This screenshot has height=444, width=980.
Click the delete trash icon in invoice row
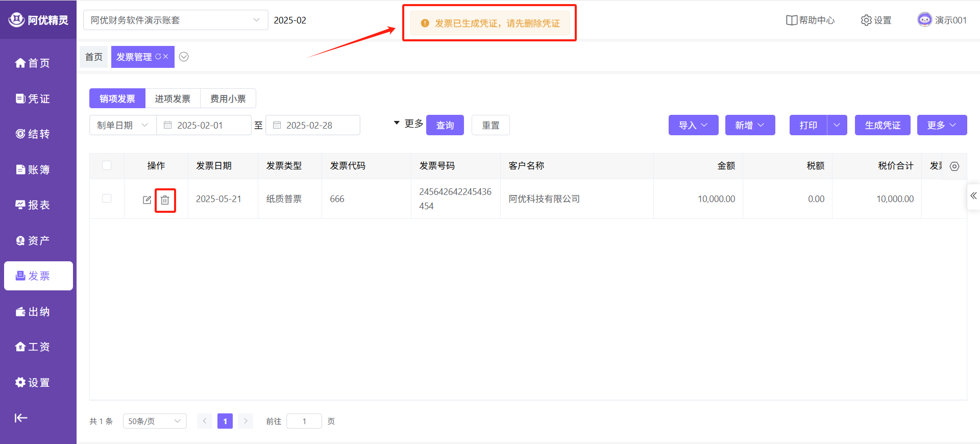(x=165, y=200)
